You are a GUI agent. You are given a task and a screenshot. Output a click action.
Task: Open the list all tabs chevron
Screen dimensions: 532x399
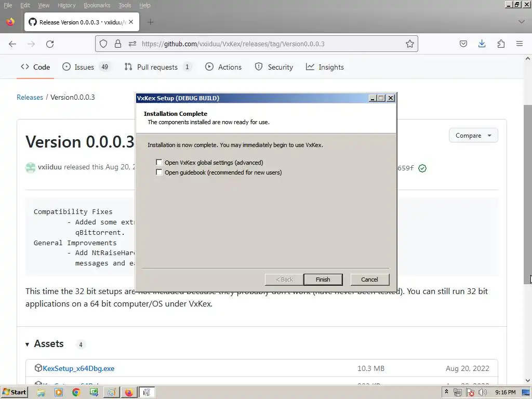click(x=522, y=22)
